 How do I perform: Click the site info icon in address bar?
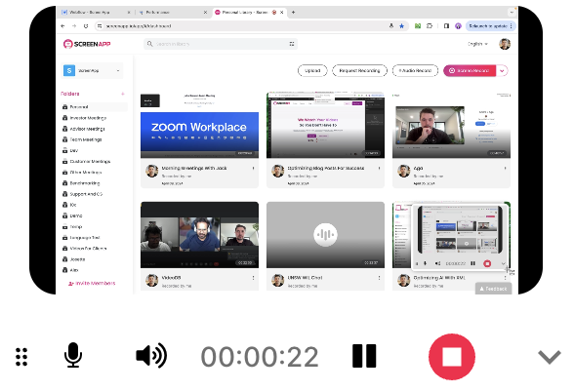click(100, 26)
